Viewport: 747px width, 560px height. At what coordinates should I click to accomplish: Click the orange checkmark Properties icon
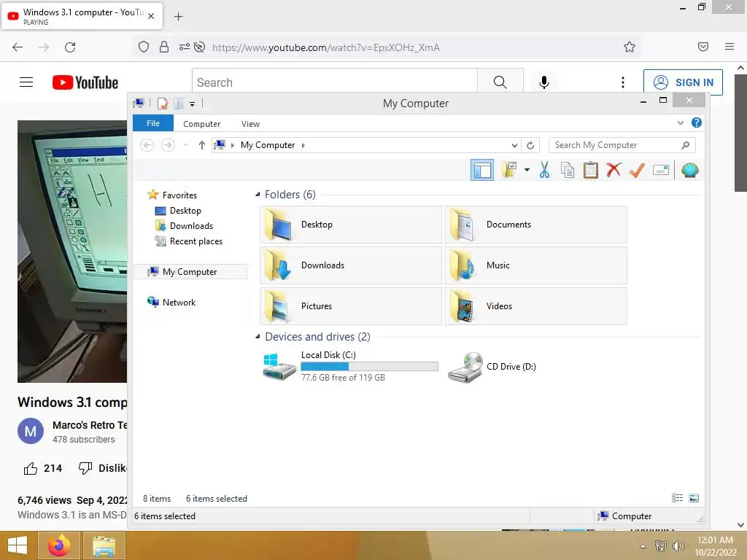pyautogui.click(x=637, y=170)
